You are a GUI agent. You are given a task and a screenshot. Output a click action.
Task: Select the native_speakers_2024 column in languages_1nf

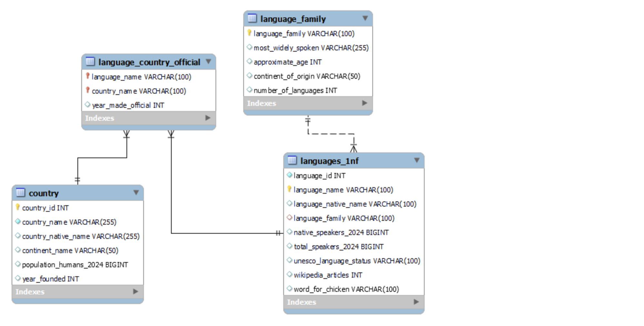pyautogui.click(x=340, y=232)
